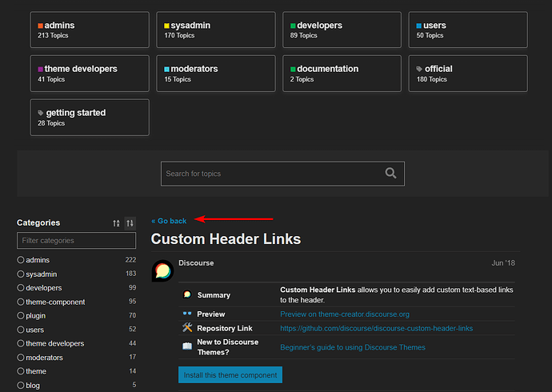Click the official tag icon
The image size is (552, 392).
(x=419, y=69)
